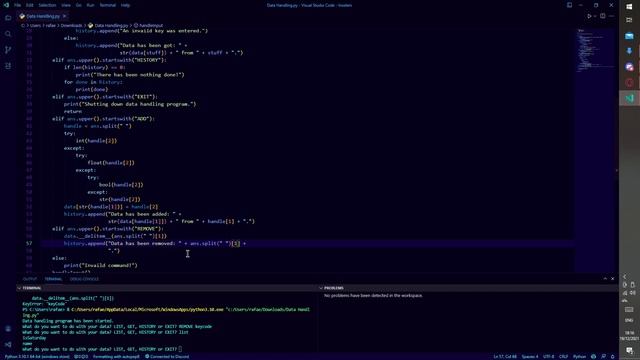Open the Search view in activity bar
Image resolution: width=640 pixels, height=360 pixels.
[x=8, y=34]
